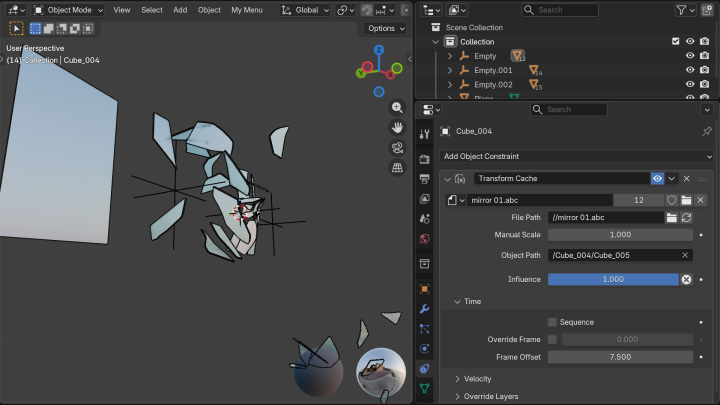Open the Tool properties tab icon

425,134
